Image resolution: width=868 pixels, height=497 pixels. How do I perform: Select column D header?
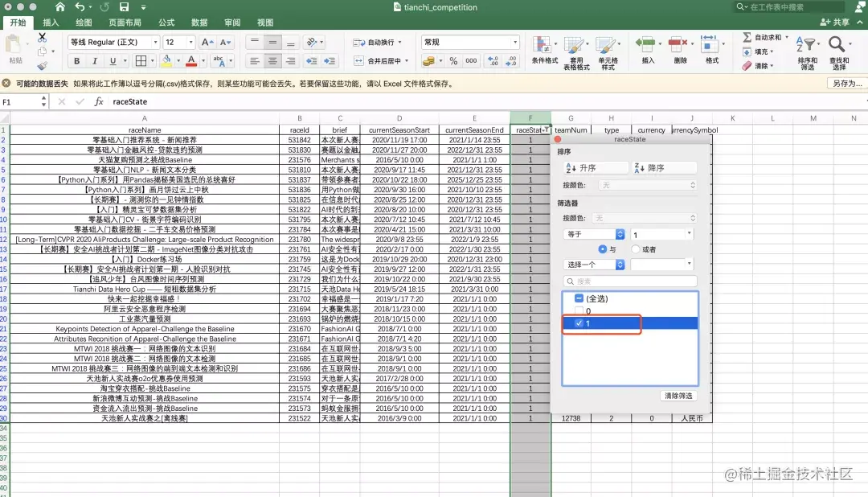(x=399, y=118)
